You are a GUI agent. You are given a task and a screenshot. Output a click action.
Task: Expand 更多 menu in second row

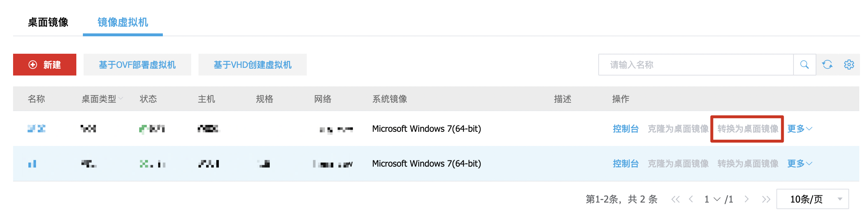[x=799, y=164]
